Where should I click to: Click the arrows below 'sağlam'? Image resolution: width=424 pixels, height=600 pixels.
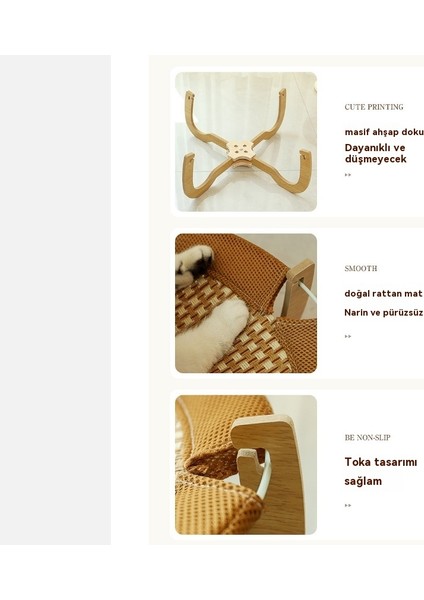(347, 505)
